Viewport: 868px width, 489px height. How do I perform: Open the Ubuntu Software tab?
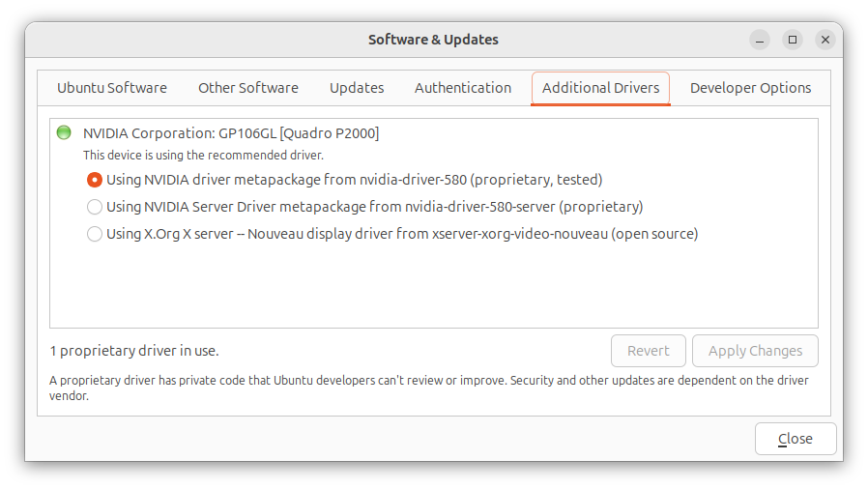[x=112, y=88]
